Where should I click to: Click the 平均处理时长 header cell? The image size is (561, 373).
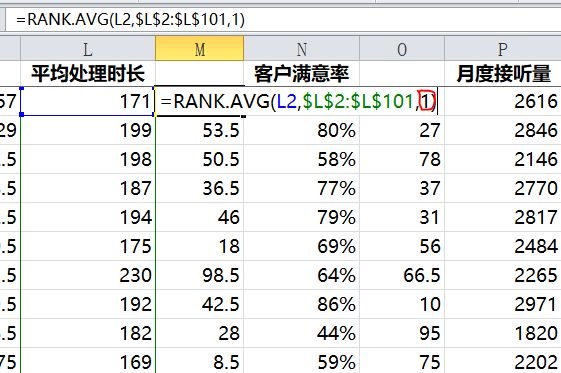88,74
